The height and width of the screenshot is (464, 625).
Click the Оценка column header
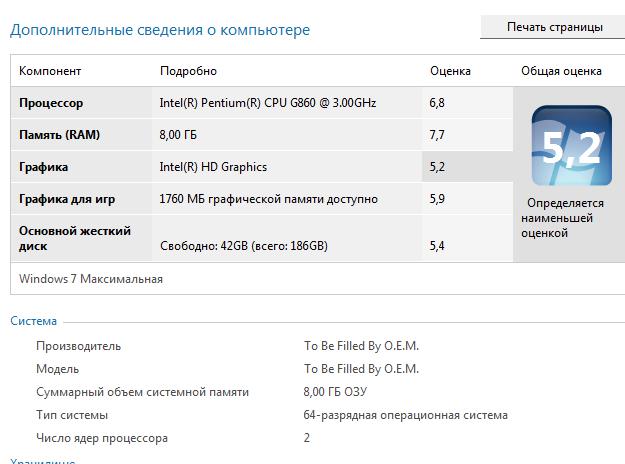[450, 71]
